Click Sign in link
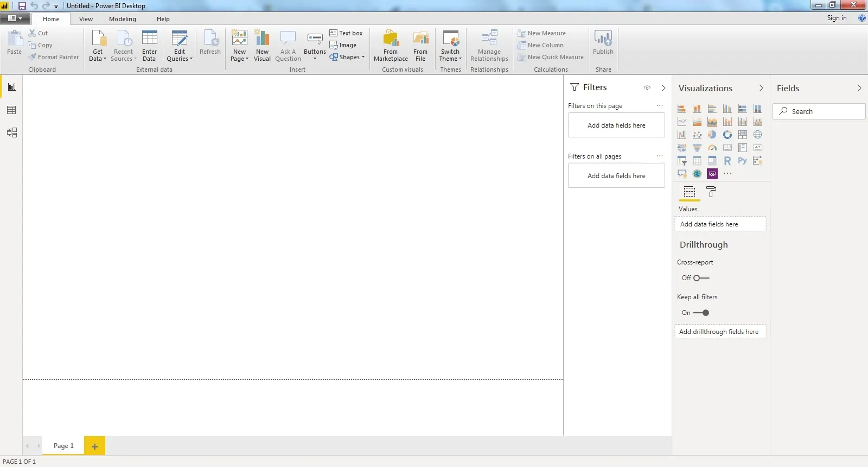Viewport: 868px width, 467px height. [837, 18]
